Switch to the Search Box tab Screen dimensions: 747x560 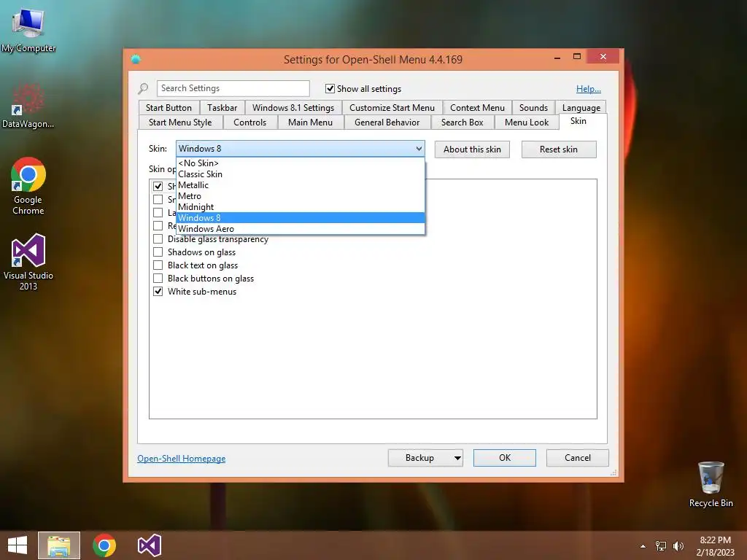point(462,122)
